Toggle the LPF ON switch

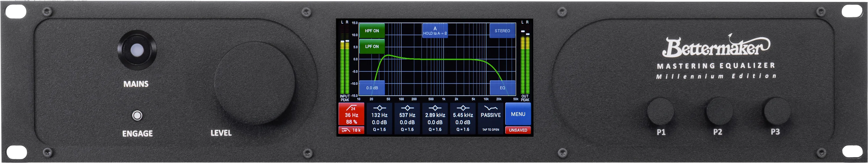[372, 47]
